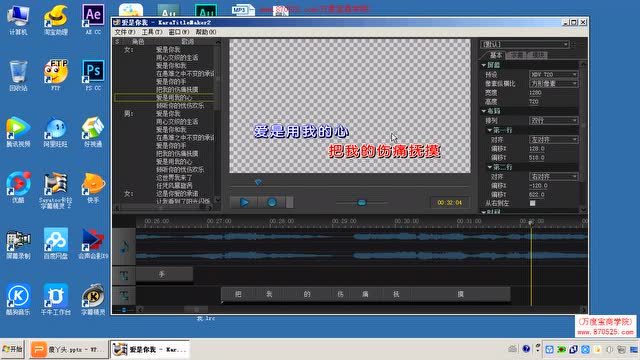
Task: Play the karaoke preview
Action: pyautogui.click(x=244, y=202)
